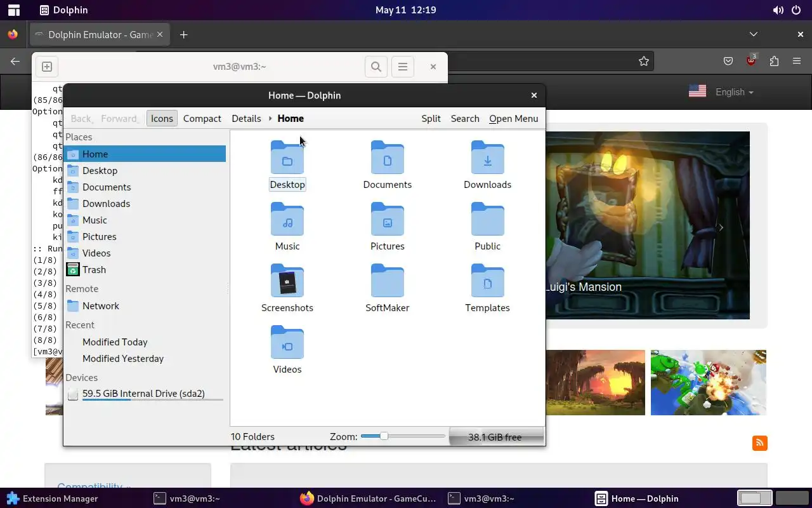Open new tab button in terminal window

coord(47,66)
